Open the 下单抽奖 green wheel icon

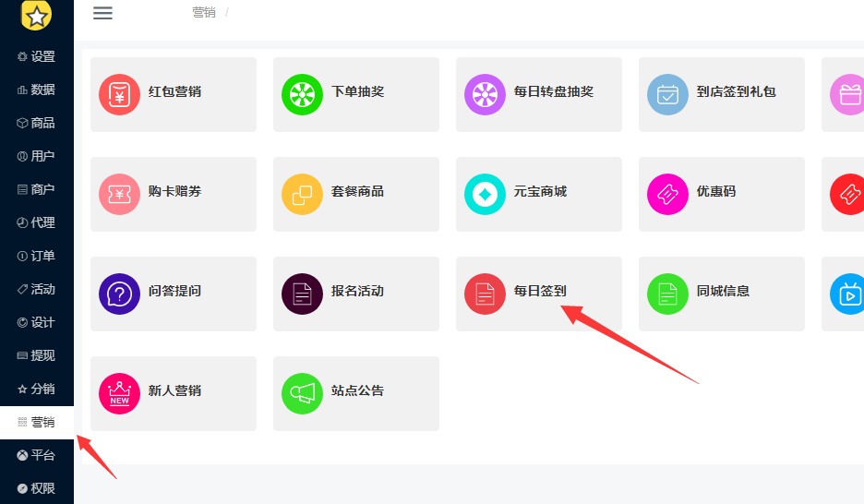coord(302,95)
